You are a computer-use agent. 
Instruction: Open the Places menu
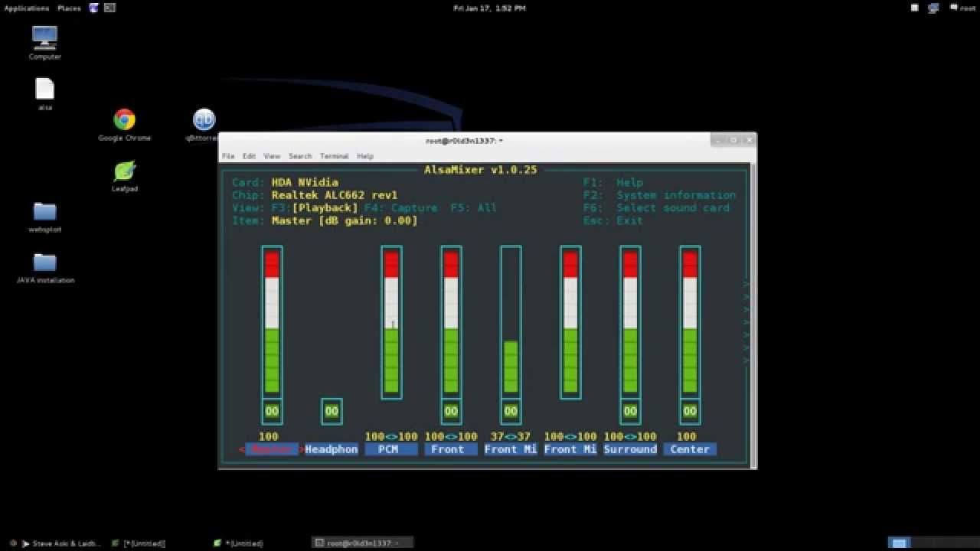point(69,8)
